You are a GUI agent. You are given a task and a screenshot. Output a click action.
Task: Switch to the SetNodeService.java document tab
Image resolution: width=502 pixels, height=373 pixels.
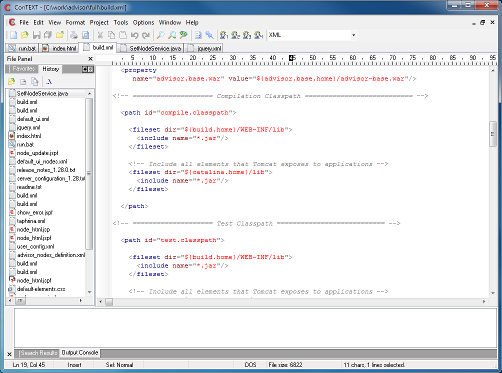[151, 48]
